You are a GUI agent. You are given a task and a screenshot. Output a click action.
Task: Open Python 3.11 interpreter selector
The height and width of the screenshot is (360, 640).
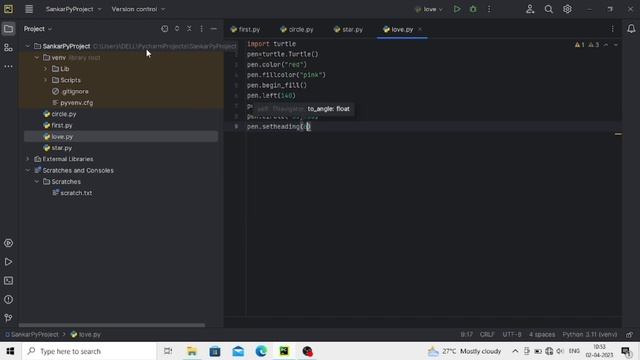pyautogui.click(x=590, y=335)
